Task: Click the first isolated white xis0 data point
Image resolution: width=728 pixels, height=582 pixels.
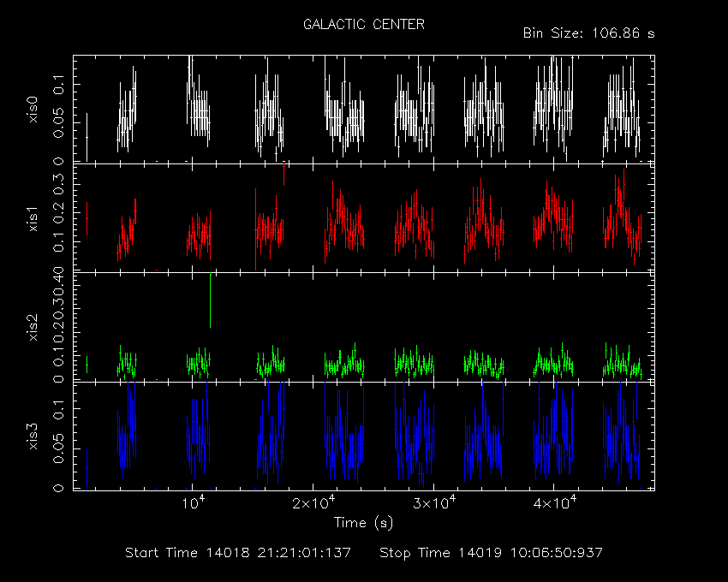Action: [x=87, y=137]
